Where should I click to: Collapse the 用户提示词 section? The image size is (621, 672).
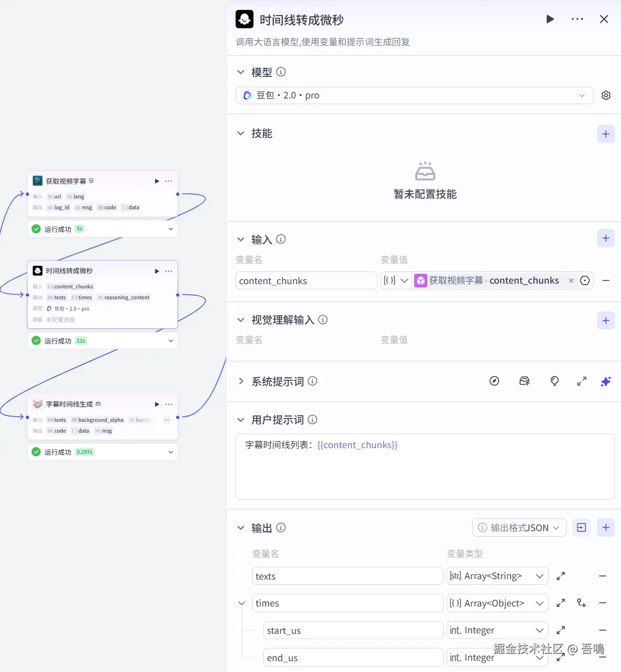pyautogui.click(x=241, y=420)
